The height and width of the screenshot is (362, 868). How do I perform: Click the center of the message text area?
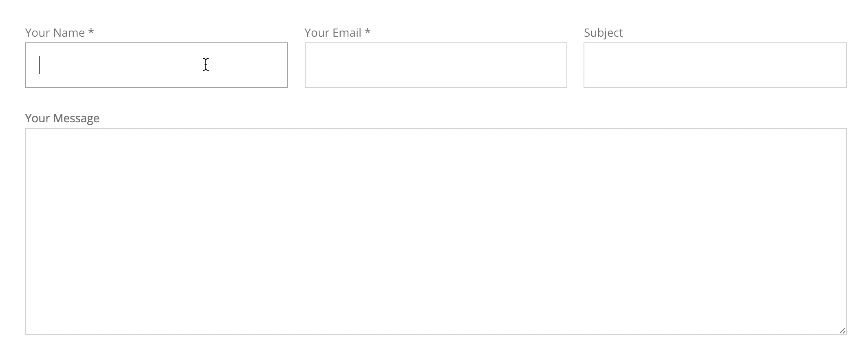point(436,232)
